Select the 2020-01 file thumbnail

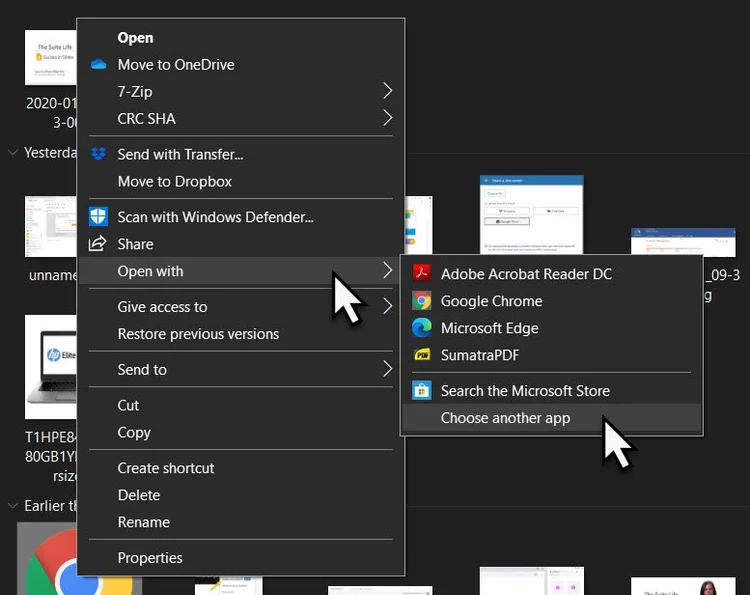(51, 57)
